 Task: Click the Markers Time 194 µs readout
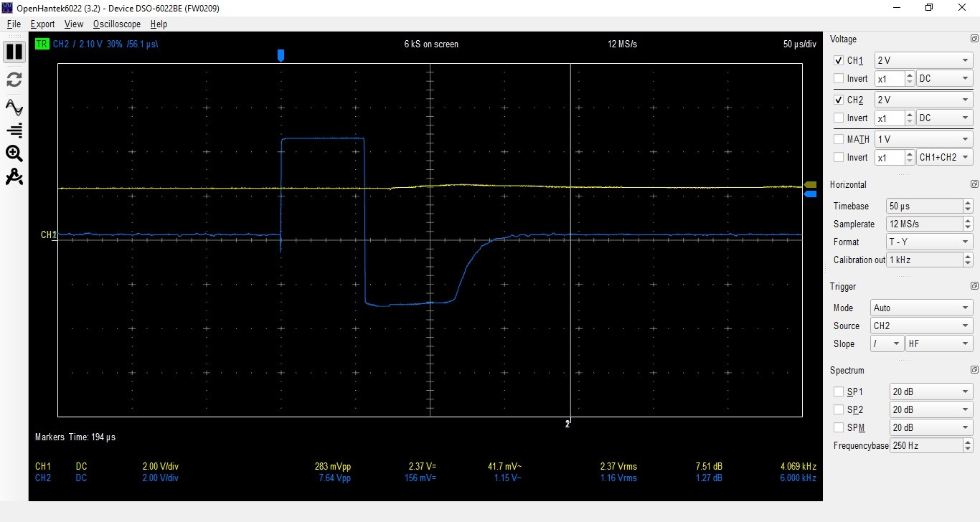click(75, 437)
